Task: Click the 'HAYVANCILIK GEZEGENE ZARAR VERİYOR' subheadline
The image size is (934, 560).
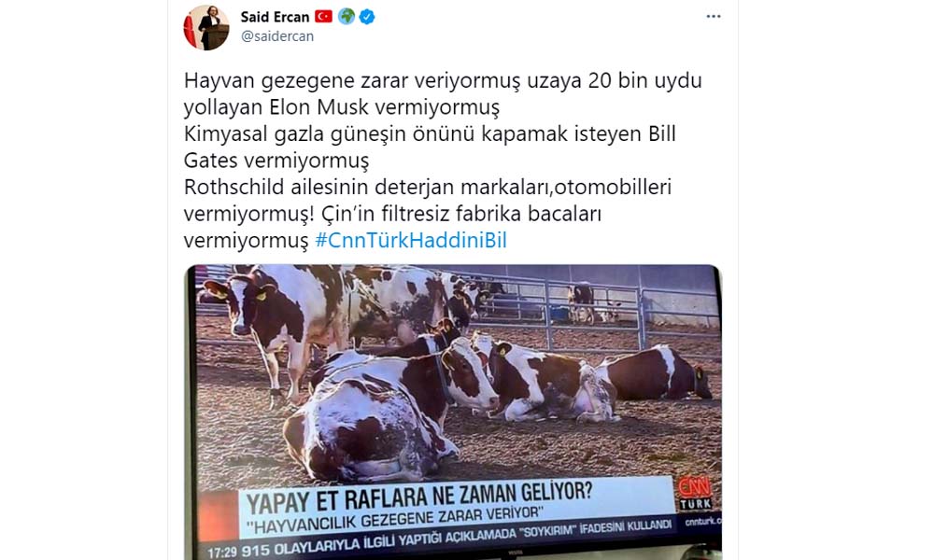Action: coord(395,518)
